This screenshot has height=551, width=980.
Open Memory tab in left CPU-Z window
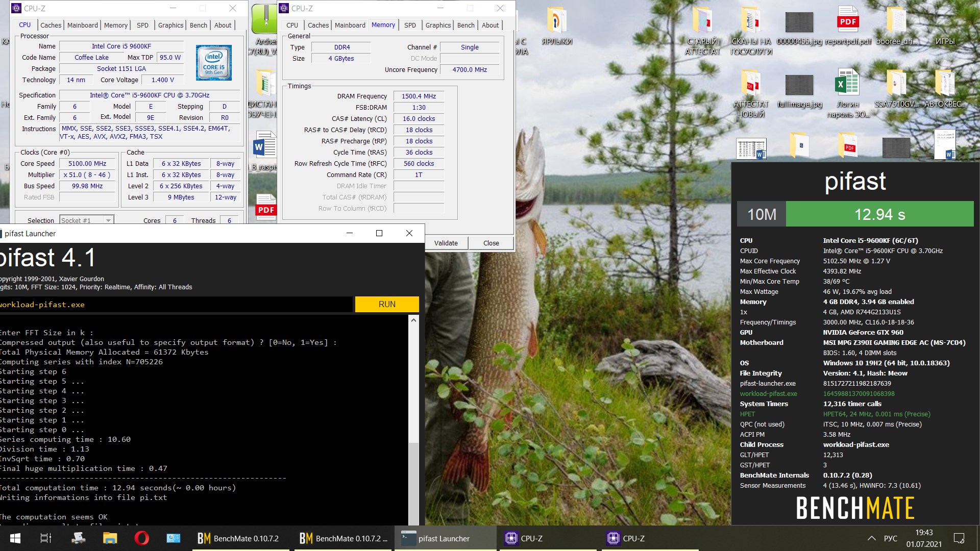tap(116, 25)
